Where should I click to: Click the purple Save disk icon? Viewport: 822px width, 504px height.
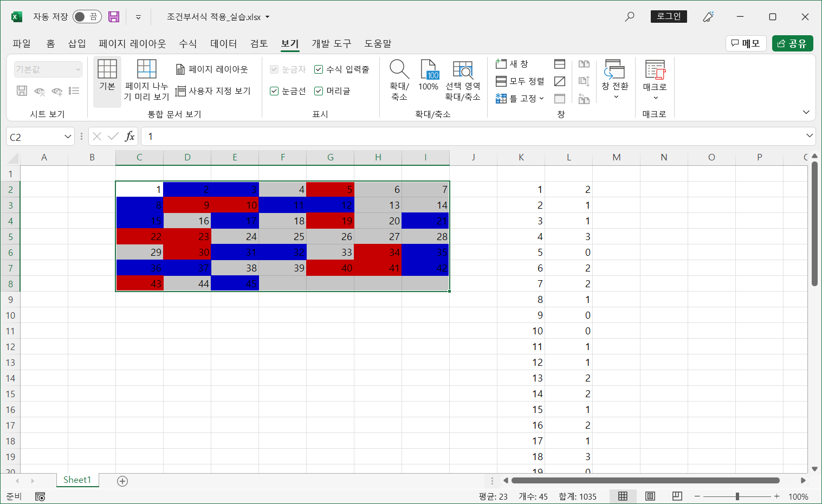(x=114, y=17)
